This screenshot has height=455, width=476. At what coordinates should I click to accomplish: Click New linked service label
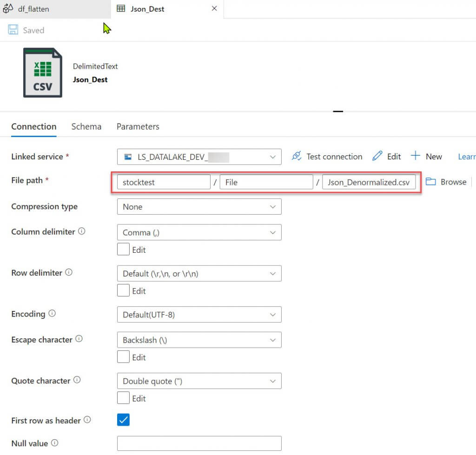pos(434,157)
